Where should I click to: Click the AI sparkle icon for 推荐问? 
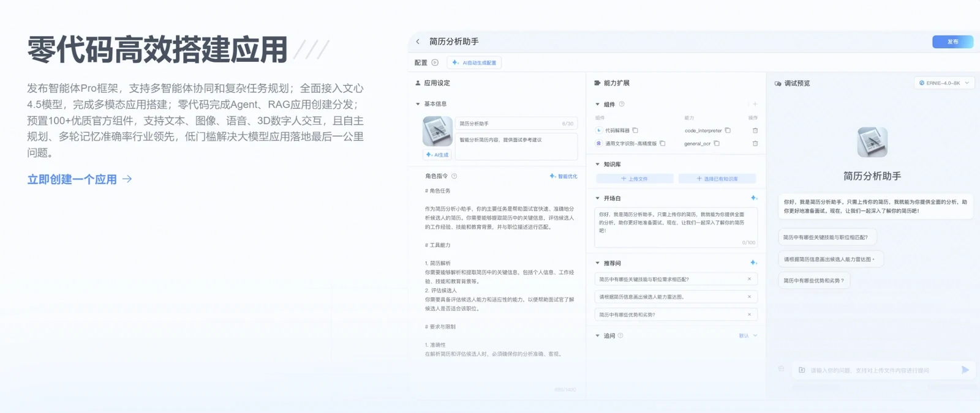(754, 263)
